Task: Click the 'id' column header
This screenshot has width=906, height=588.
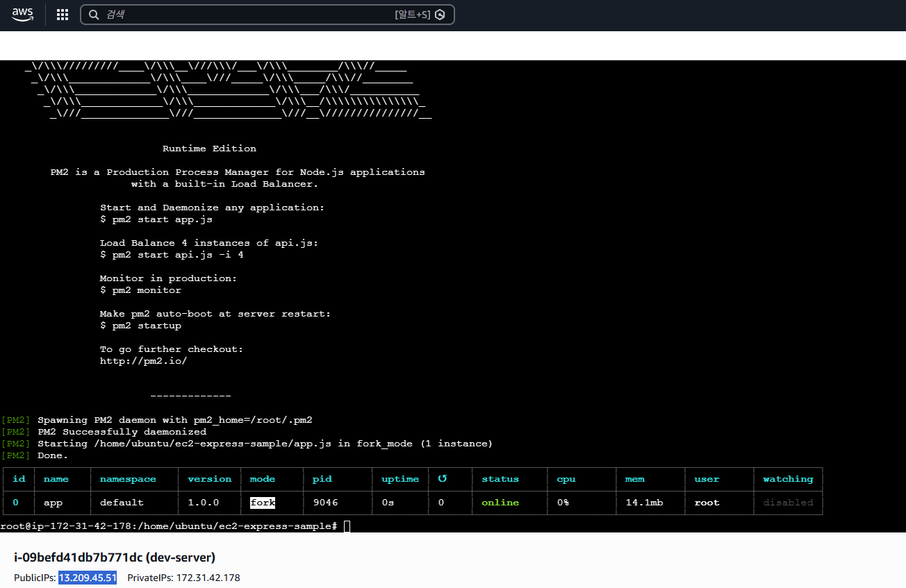Action: click(x=19, y=479)
